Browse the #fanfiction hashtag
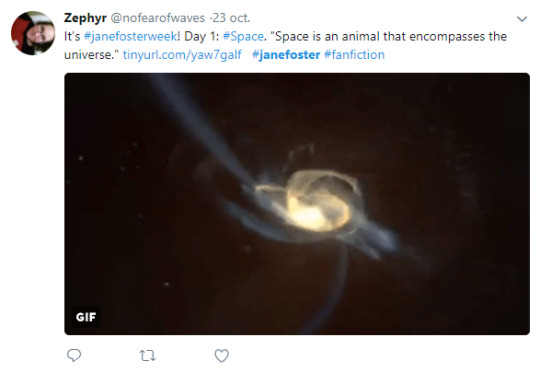This screenshot has height=372, width=540. point(354,55)
